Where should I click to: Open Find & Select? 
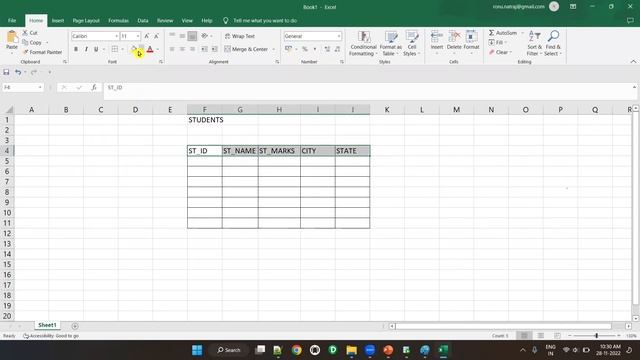(553, 43)
